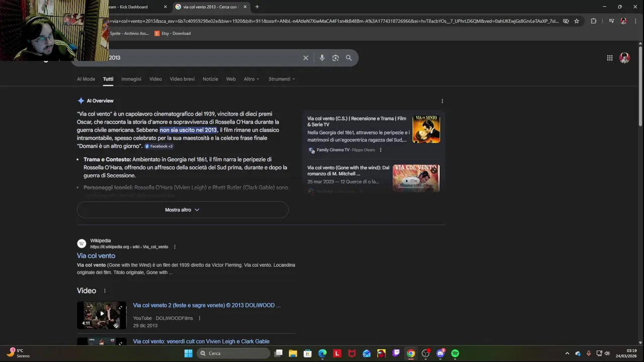The height and width of the screenshot is (362, 644).
Task: Open Microsoft Store in taskbar
Action: (x=307, y=353)
